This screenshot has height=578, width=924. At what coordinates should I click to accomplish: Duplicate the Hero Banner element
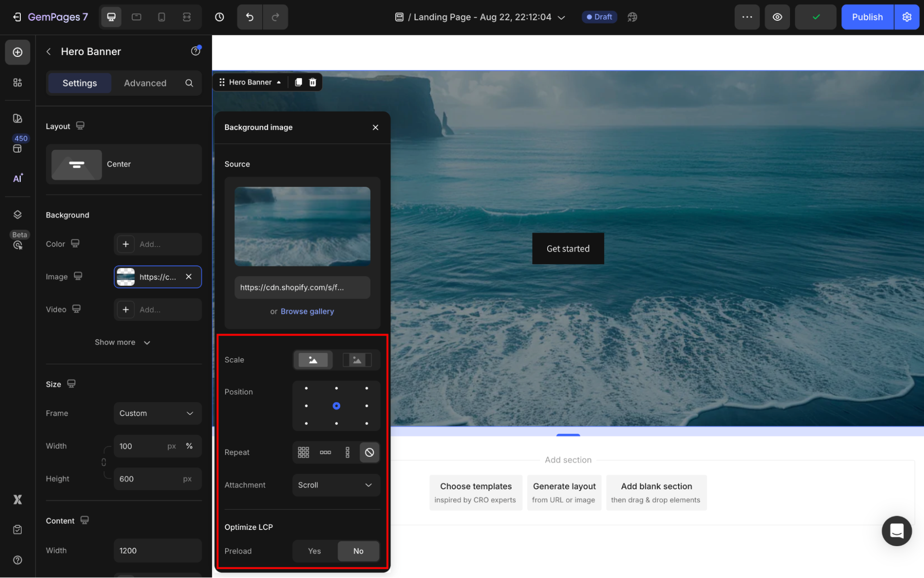coord(299,82)
